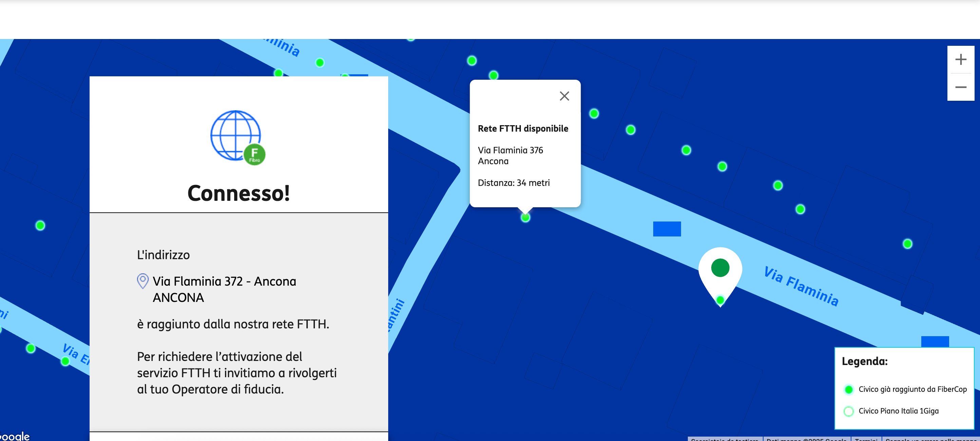
Task: Click the isolated green dot at far left
Action: click(x=40, y=226)
